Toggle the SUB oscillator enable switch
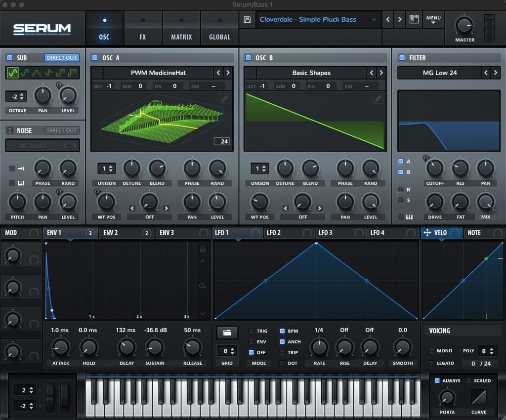 (10, 58)
